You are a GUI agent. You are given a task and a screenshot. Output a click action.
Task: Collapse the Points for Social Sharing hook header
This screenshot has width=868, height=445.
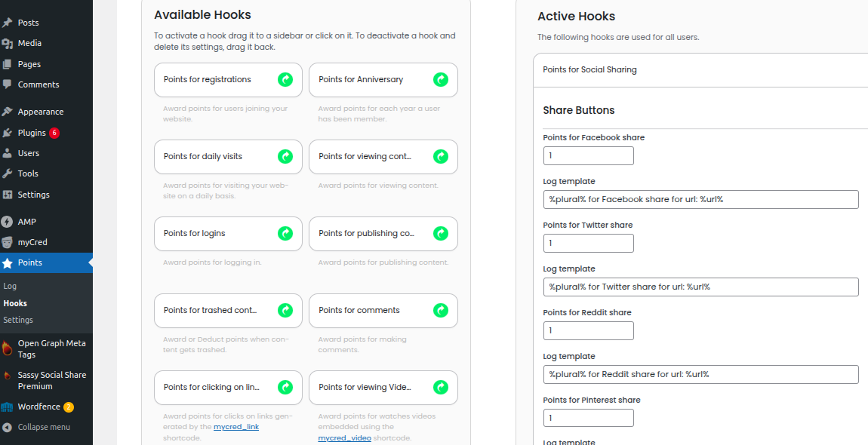tap(700, 69)
